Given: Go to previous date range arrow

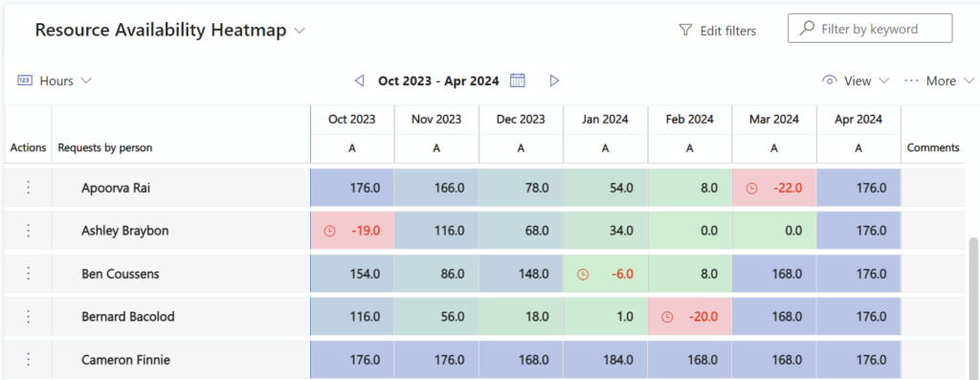Looking at the screenshot, I should click(x=359, y=80).
